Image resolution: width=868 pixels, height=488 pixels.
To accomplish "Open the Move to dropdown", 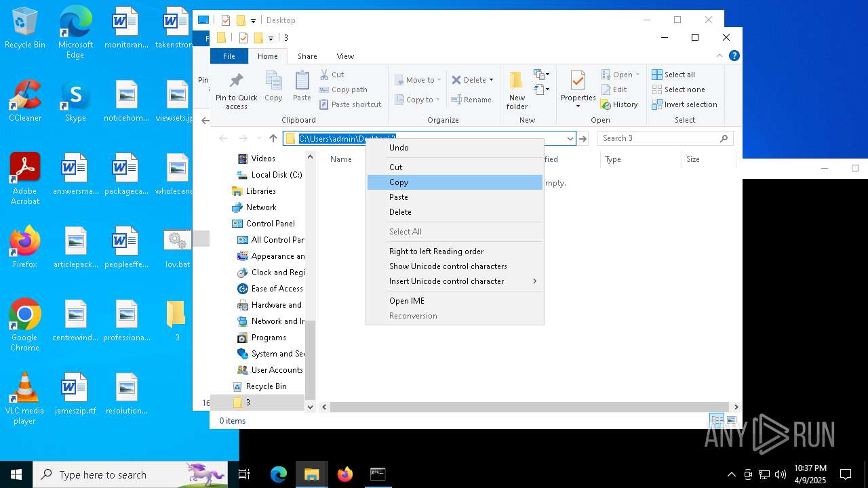I will click(x=418, y=80).
